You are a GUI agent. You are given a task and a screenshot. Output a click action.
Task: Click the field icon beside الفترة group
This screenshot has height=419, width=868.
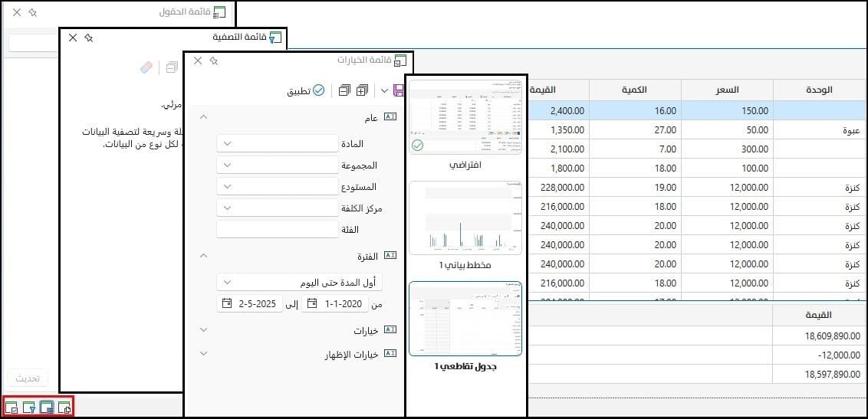tap(391, 255)
